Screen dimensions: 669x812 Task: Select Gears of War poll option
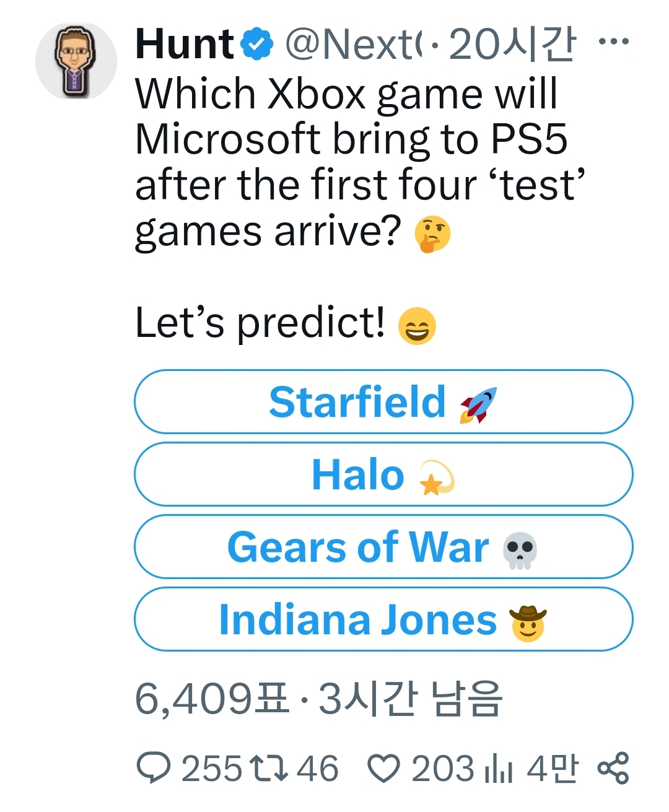(x=383, y=547)
